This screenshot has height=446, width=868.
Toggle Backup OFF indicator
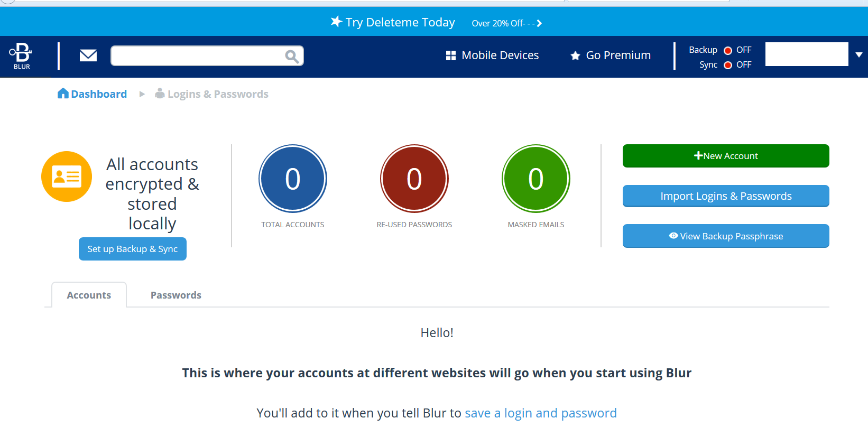[728, 50]
